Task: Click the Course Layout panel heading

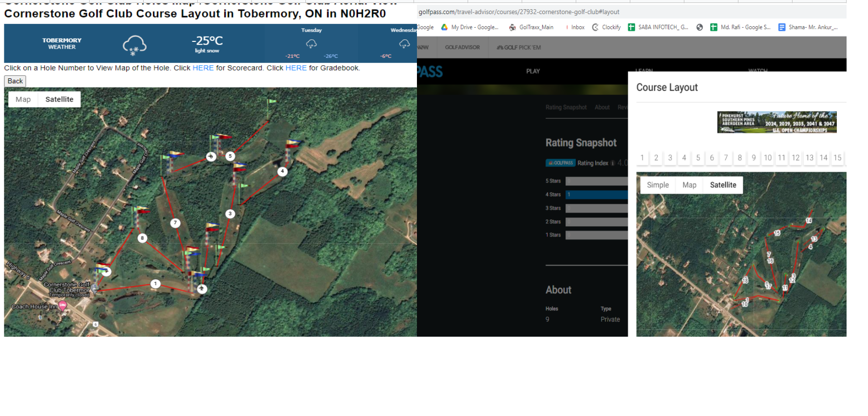Action: coord(667,88)
